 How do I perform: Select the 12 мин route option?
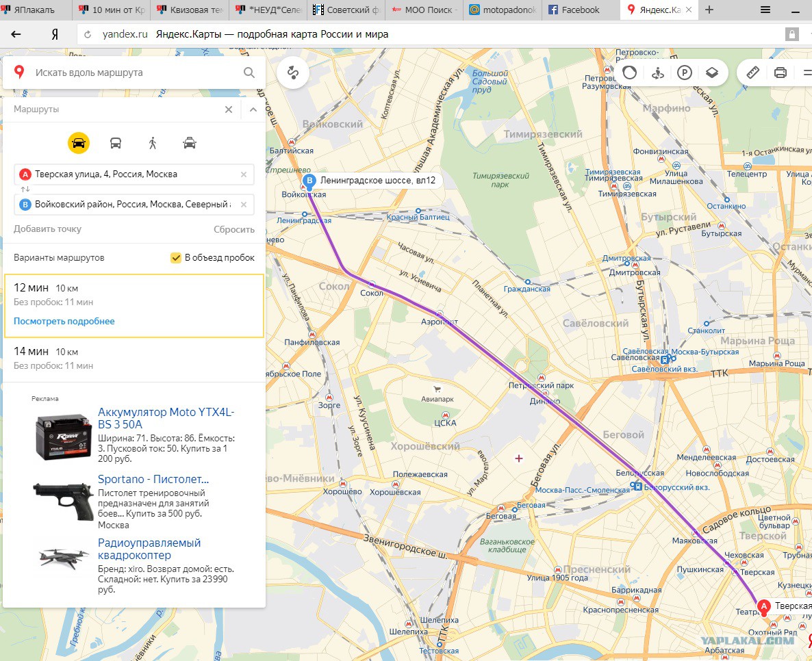[134, 306]
